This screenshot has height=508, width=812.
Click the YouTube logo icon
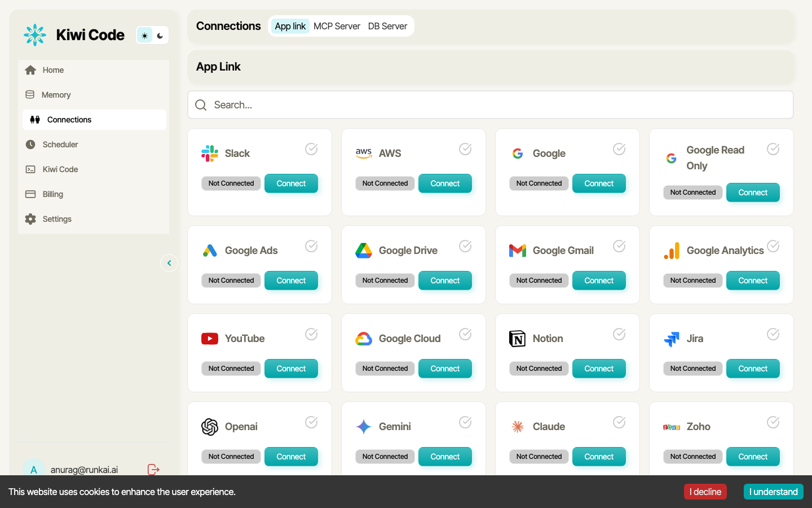tap(210, 339)
